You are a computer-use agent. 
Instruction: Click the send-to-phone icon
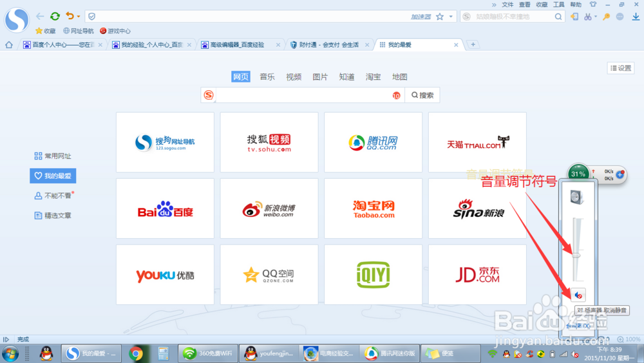(x=574, y=17)
